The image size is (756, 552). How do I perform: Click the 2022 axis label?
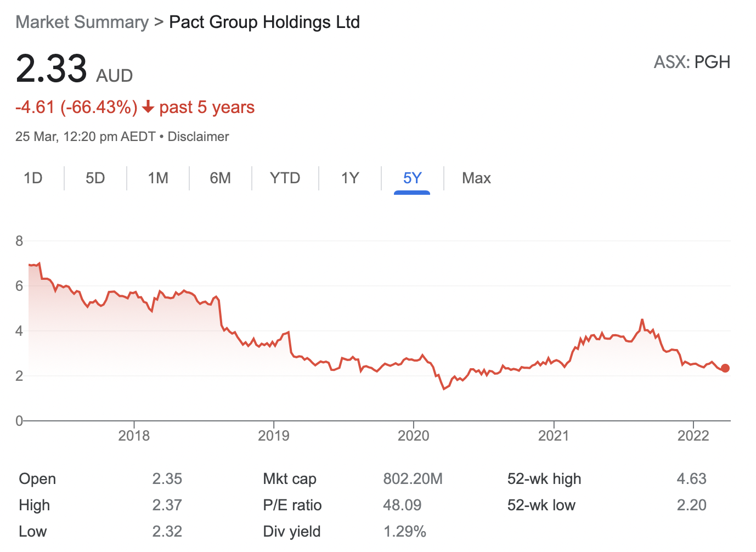tap(693, 436)
